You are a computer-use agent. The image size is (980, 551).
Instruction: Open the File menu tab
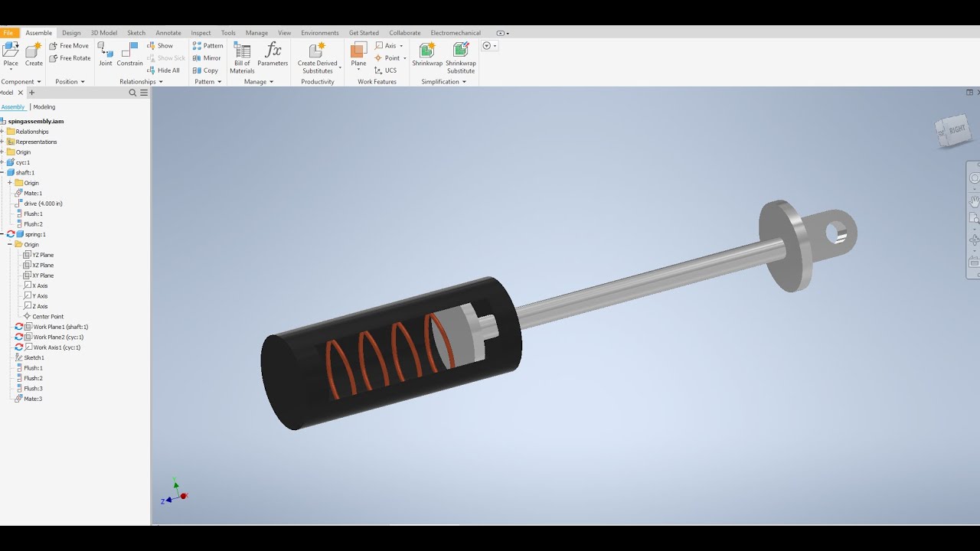coord(8,33)
